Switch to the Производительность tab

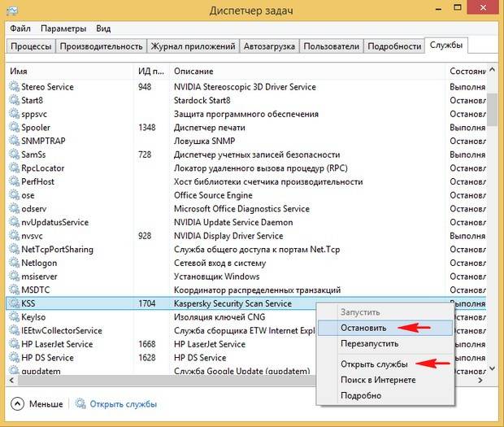point(102,46)
